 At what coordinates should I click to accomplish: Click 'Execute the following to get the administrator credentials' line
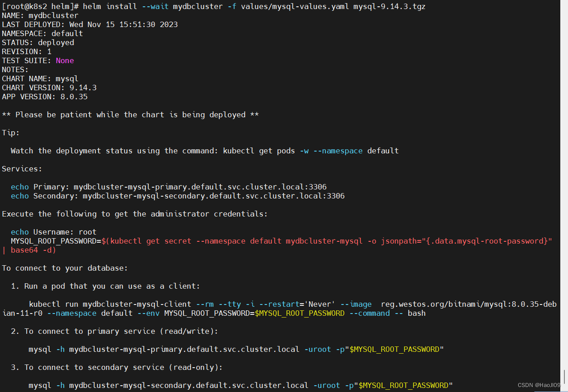click(x=135, y=214)
